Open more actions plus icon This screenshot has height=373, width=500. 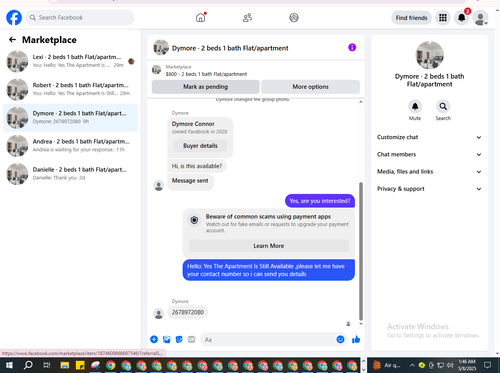point(154,339)
